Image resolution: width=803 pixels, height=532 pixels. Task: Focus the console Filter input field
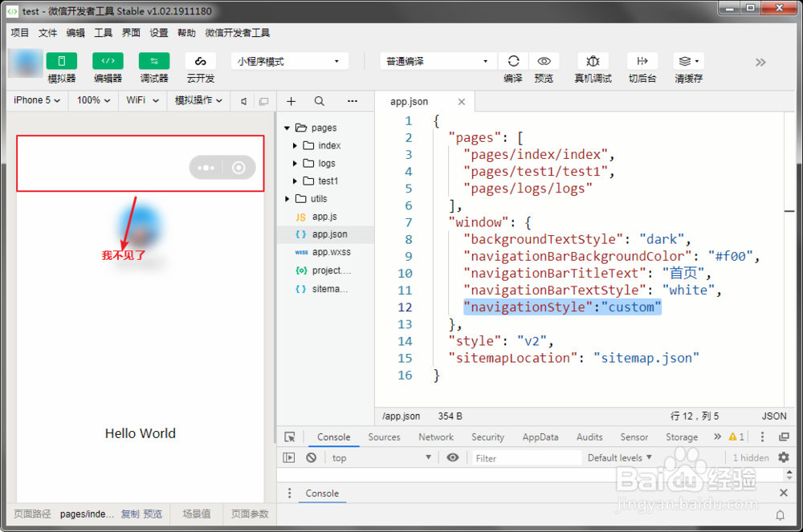click(x=526, y=458)
